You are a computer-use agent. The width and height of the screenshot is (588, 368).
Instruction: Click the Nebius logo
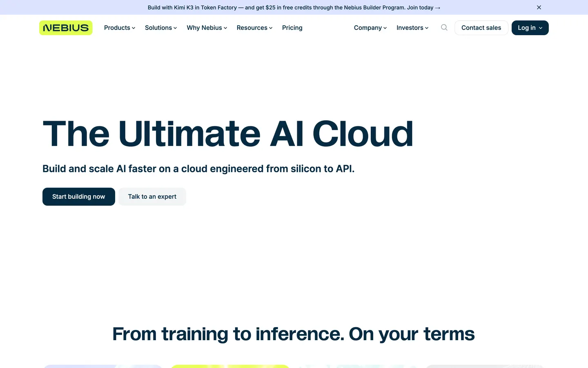[x=66, y=28]
